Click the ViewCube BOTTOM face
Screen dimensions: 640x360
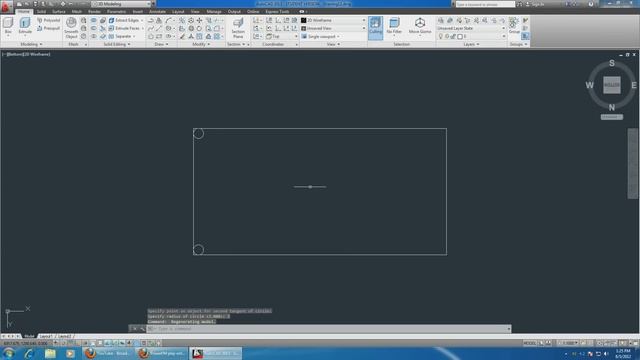click(x=611, y=85)
